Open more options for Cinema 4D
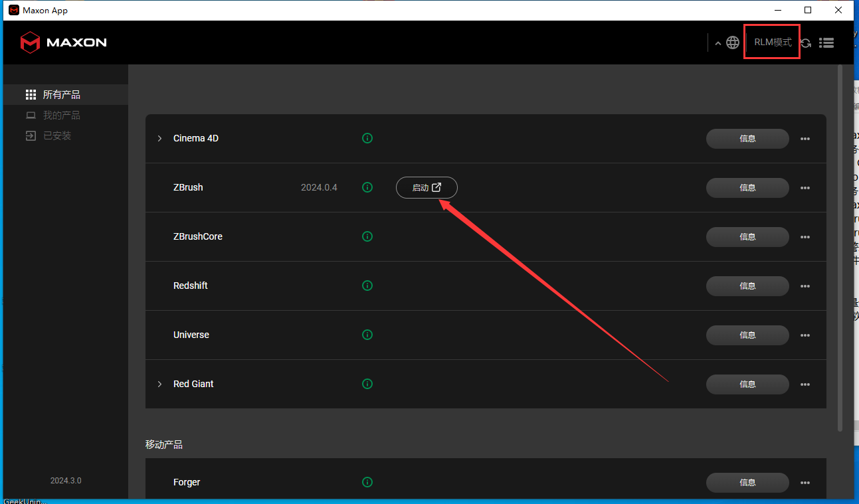 (805, 139)
